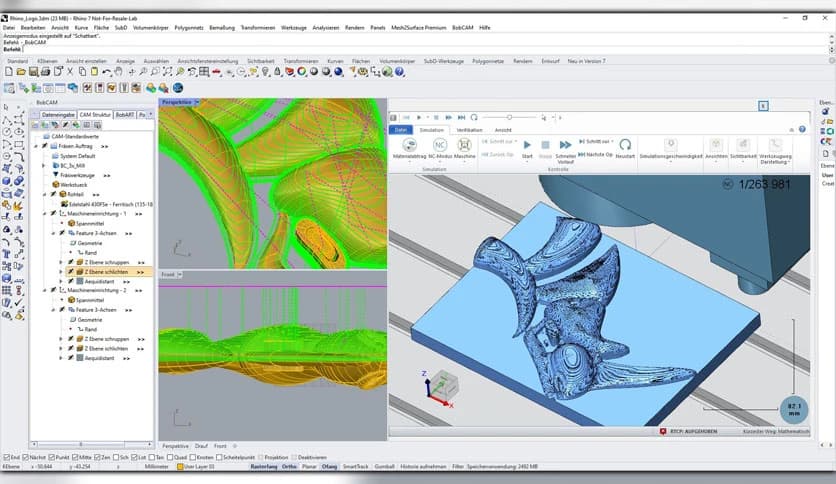Viewport: 836px width, 484px height.
Task: Click the light bulb Hide icon
Action: (265, 71)
